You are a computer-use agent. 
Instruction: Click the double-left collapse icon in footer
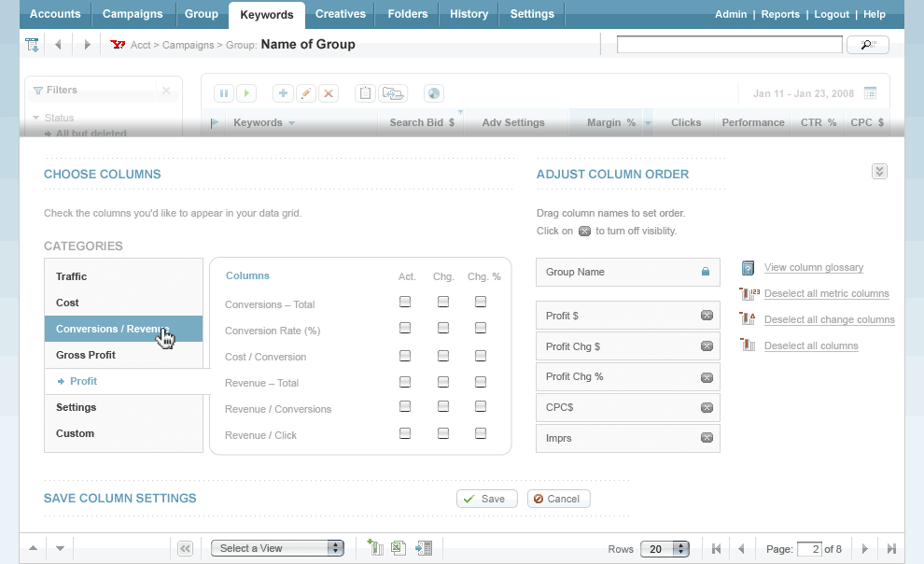pos(185,549)
